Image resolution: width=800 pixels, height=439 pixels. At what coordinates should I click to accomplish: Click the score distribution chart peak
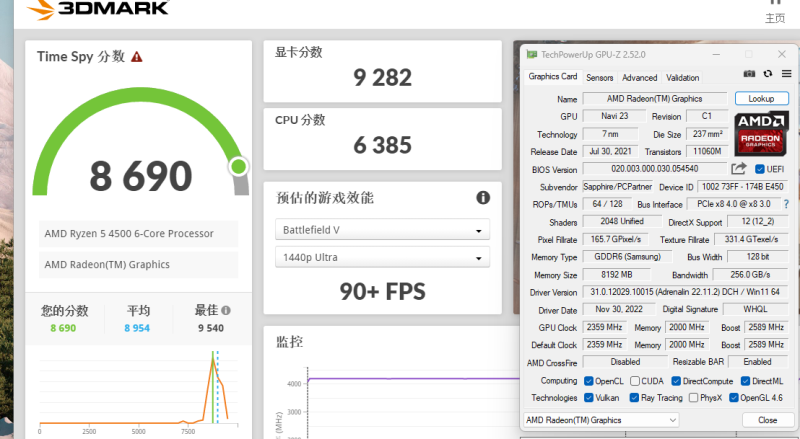coord(213,358)
